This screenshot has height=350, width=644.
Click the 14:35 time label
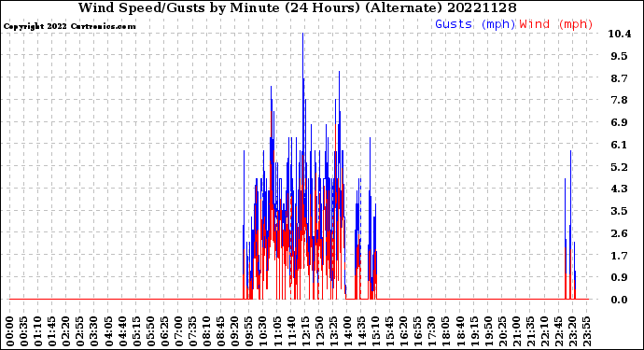(361, 330)
